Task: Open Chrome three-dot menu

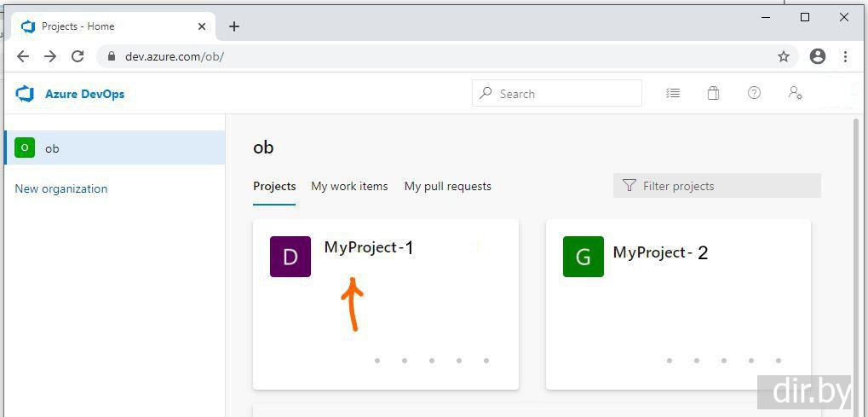Action: [845, 56]
